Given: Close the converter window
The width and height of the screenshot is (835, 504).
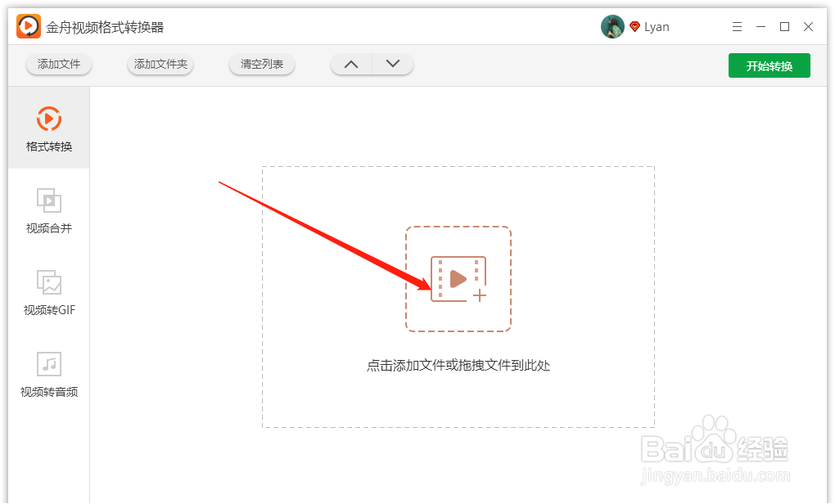Looking at the screenshot, I should tap(808, 27).
